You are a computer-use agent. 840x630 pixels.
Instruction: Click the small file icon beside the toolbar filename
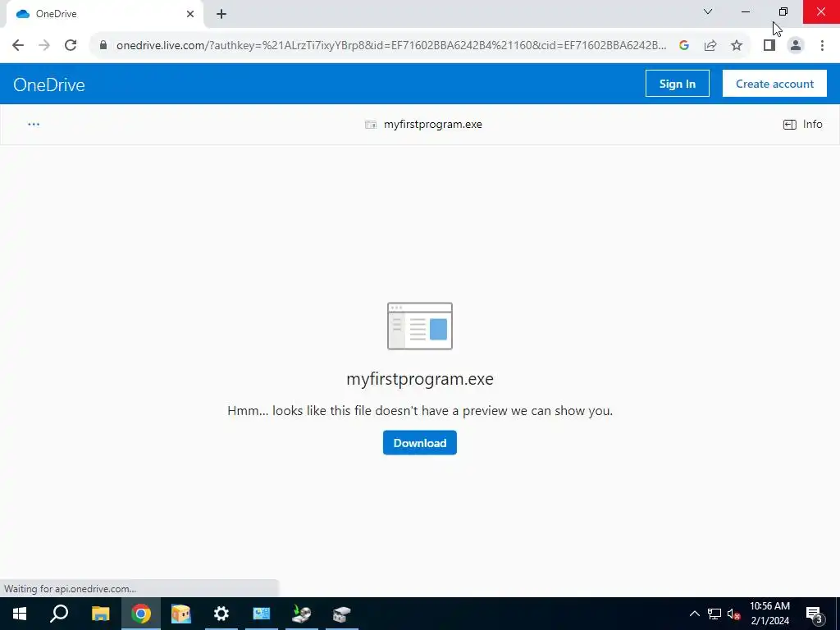pyautogui.click(x=371, y=125)
